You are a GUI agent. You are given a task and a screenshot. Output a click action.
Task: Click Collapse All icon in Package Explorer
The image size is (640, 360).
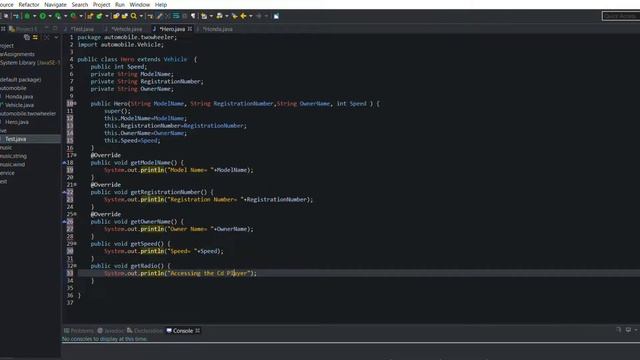pyautogui.click(x=27, y=37)
